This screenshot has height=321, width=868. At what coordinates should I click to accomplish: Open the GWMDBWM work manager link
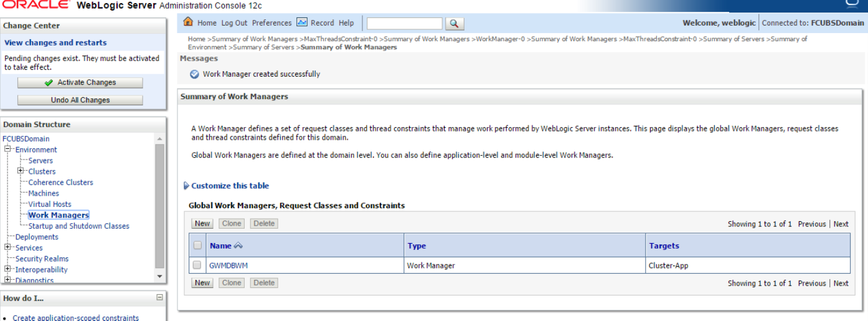(229, 266)
